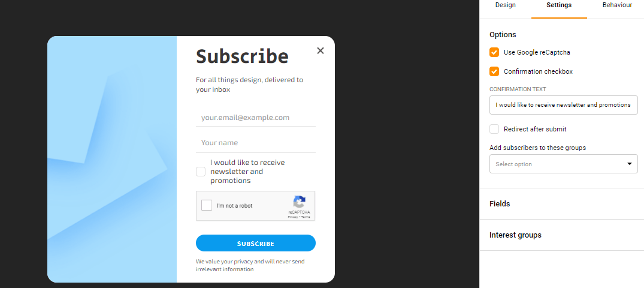This screenshot has width=644, height=288.
Task: Open the subscriber groups Select option dropdown
Action: 564,164
